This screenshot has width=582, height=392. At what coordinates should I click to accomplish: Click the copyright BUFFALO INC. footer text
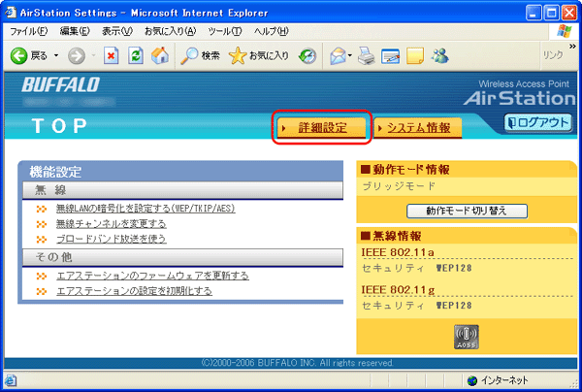coord(297,363)
